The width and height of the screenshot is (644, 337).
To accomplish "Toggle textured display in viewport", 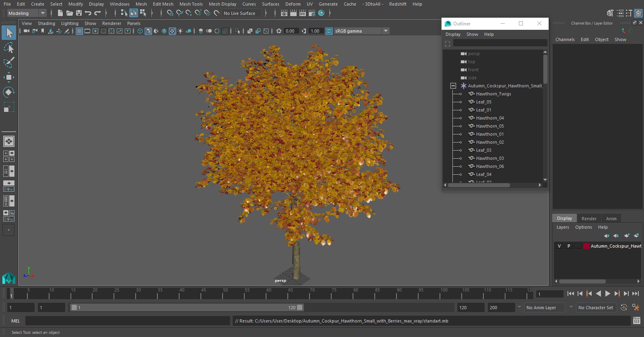I will pos(172,31).
